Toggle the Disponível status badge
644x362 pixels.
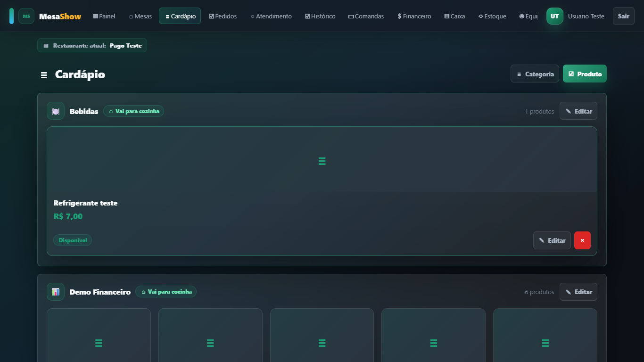73,240
